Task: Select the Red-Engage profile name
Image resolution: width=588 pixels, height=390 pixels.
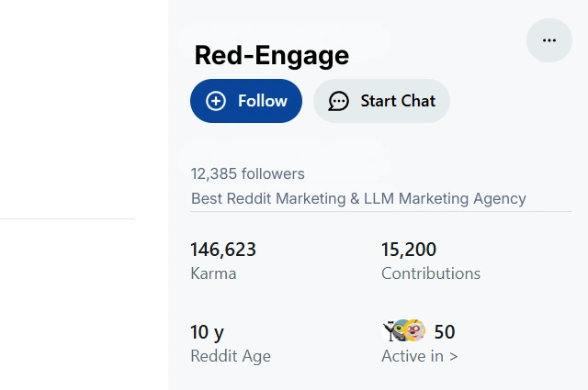Action: (x=271, y=55)
